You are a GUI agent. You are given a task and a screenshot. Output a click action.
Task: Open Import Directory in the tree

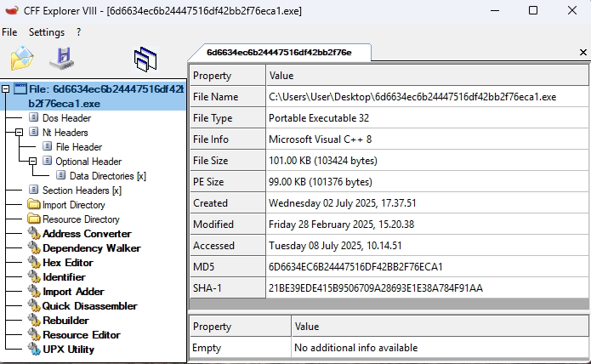[73, 205]
